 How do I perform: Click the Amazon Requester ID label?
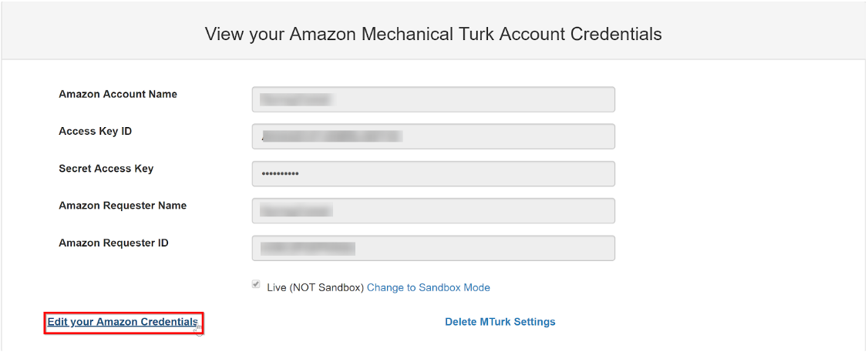pos(113,243)
